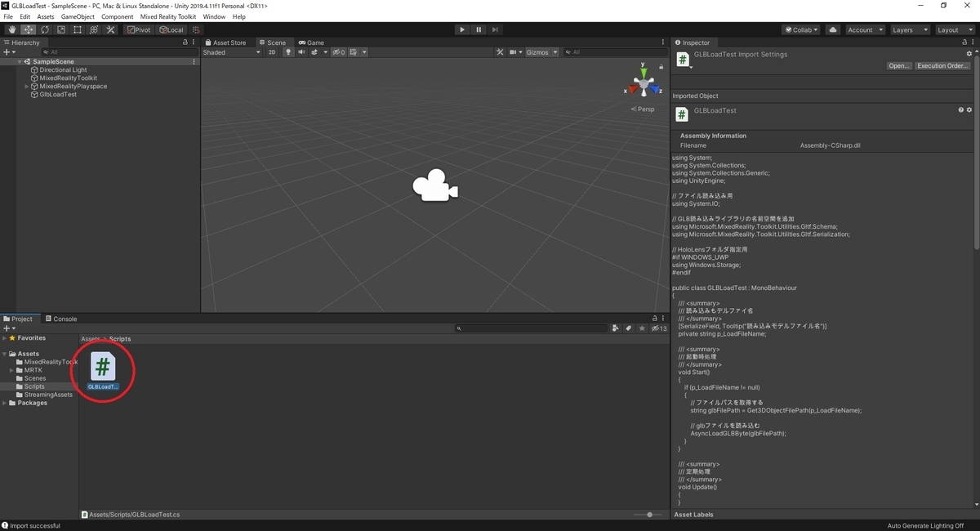
Task: Click the Execution Order... button
Action: coord(942,66)
